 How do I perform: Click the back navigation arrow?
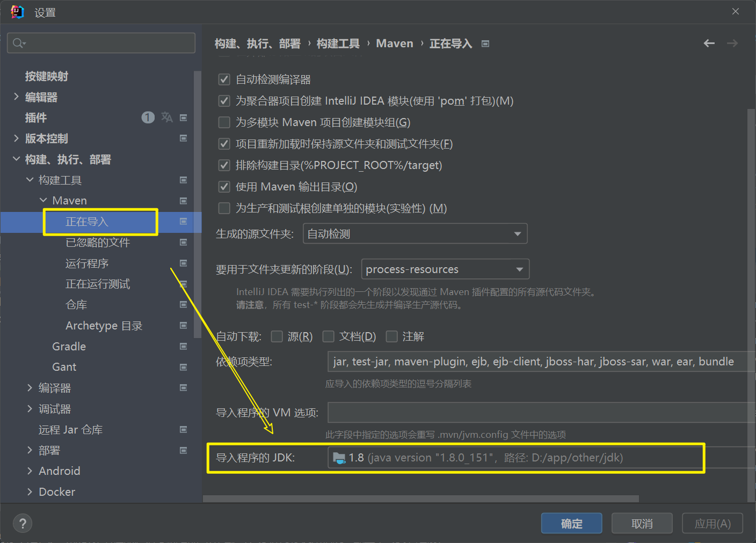point(709,43)
